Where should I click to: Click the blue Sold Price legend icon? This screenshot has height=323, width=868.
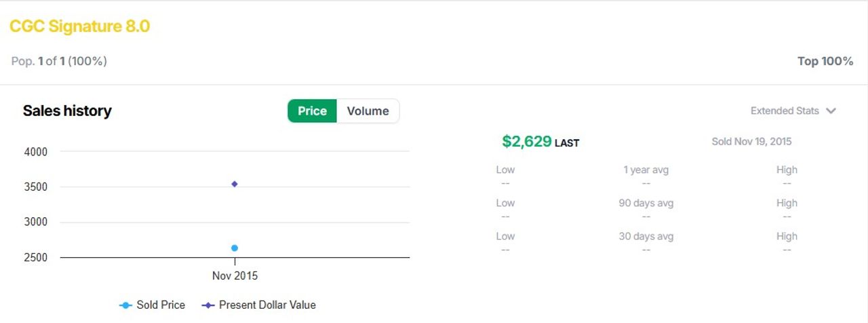pyautogui.click(x=125, y=305)
